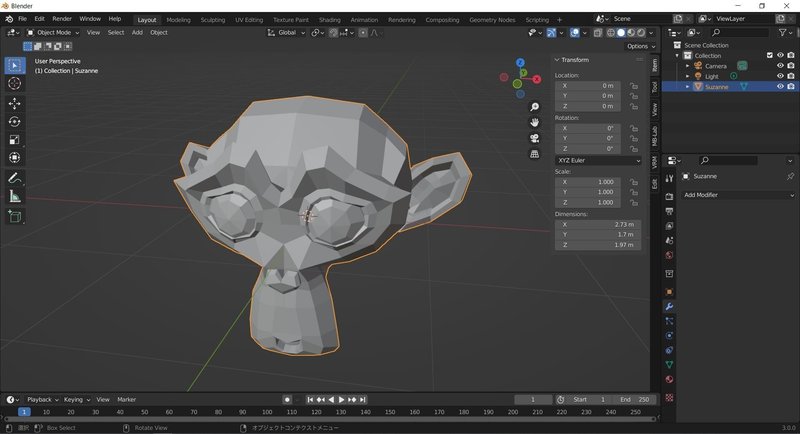Switch to the Shading workspace tab
Screen dimensions: 800x434
[x=330, y=20]
